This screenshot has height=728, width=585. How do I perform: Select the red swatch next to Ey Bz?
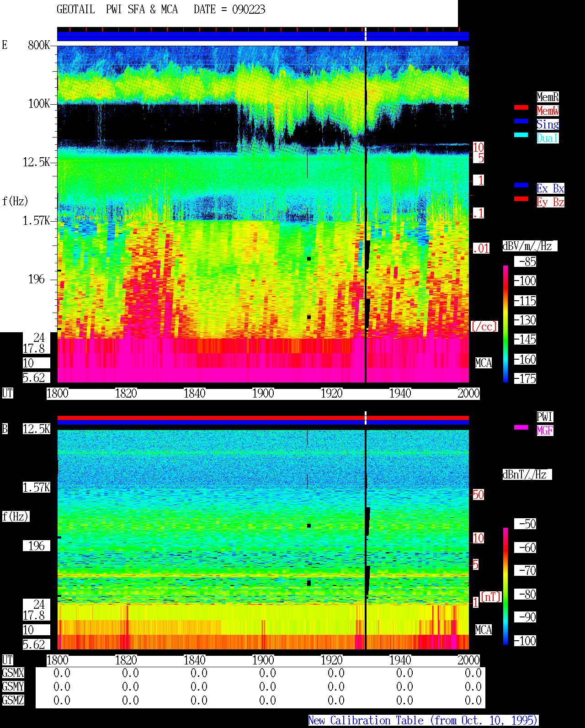click(x=521, y=199)
